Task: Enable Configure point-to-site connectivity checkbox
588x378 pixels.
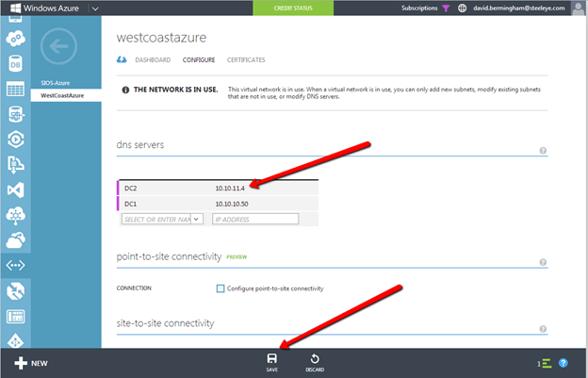Action: click(x=220, y=288)
